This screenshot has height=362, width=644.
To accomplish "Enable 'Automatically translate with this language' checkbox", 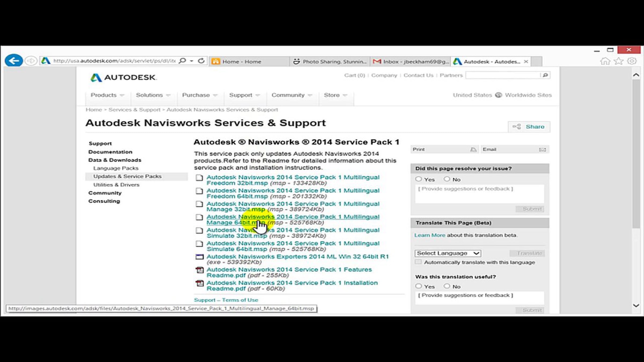I will pyautogui.click(x=418, y=262).
